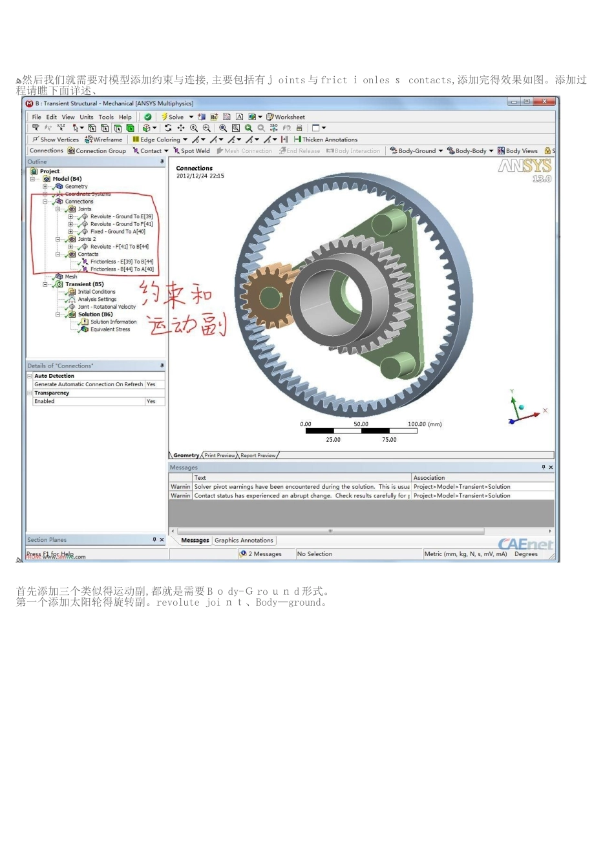Open the File menu
This screenshot has width=614, height=868.
[x=36, y=117]
